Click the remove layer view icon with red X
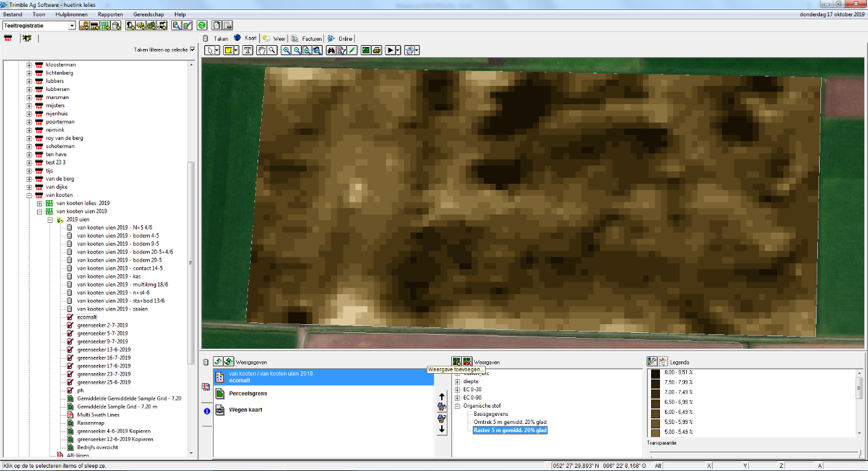This screenshot has width=868, height=471. click(x=467, y=362)
